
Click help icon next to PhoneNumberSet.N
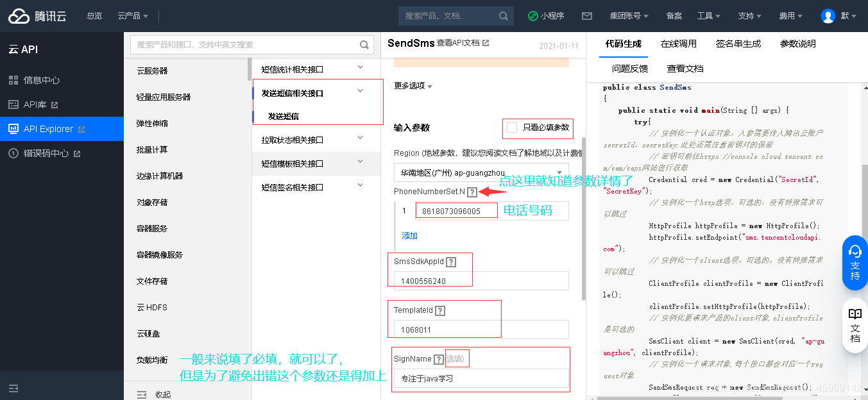point(472,192)
